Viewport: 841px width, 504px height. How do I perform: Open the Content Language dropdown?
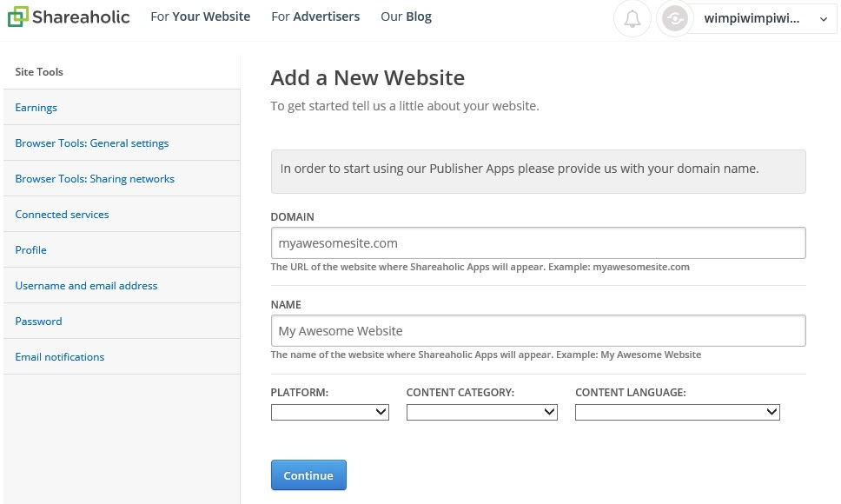pos(678,412)
